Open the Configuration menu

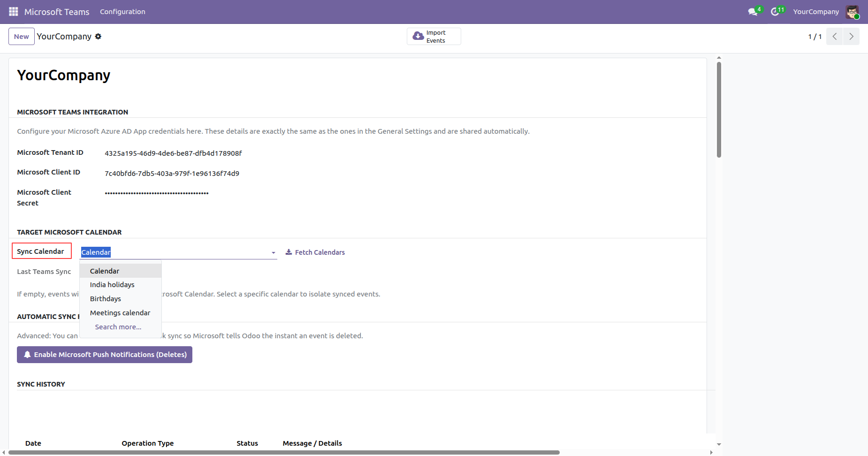tap(122, 12)
